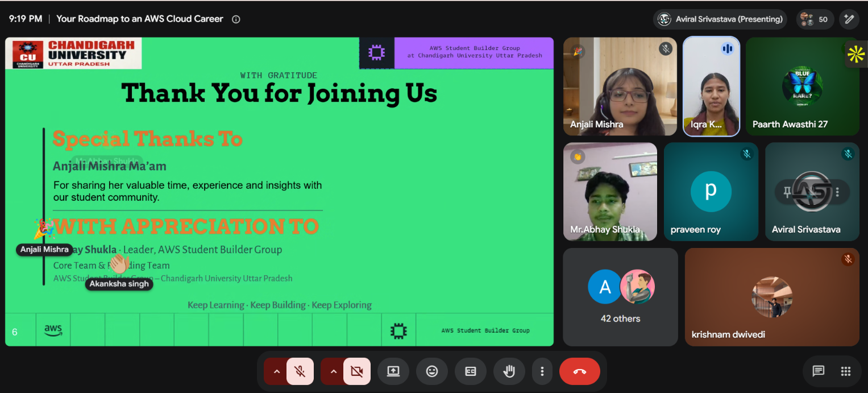
Task: Leave the call with the red button
Action: pyautogui.click(x=580, y=371)
